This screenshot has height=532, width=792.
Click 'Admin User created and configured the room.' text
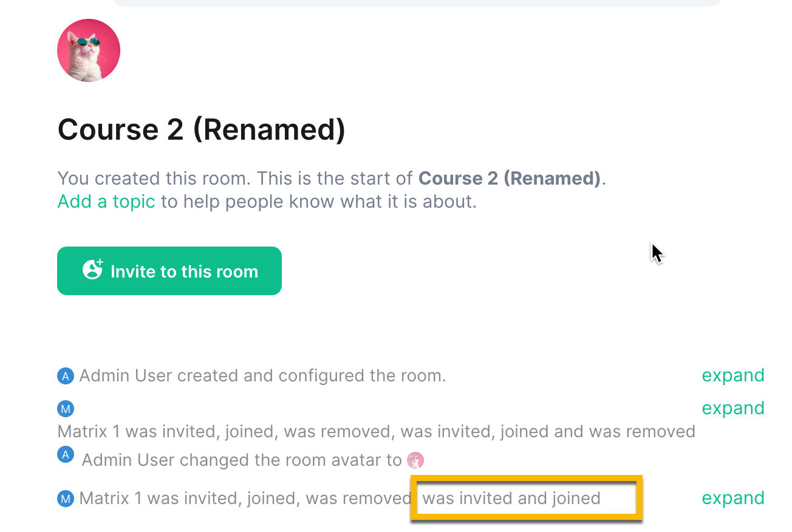pos(263,376)
